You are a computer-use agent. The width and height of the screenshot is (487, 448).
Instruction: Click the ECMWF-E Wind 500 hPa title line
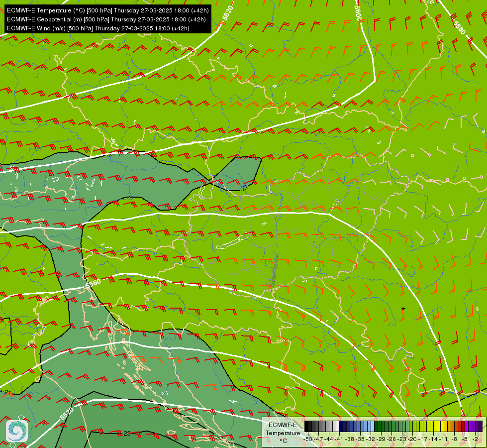click(x=98, y=28)
